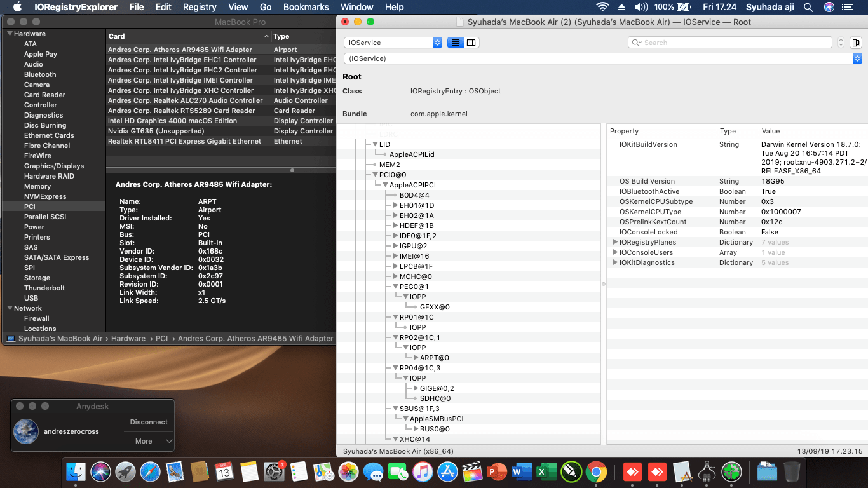Image resolution: width=868 pixels, height=488 pixels.
Task: Open the Mail app in the Dock
Action: tap(175, 472)
